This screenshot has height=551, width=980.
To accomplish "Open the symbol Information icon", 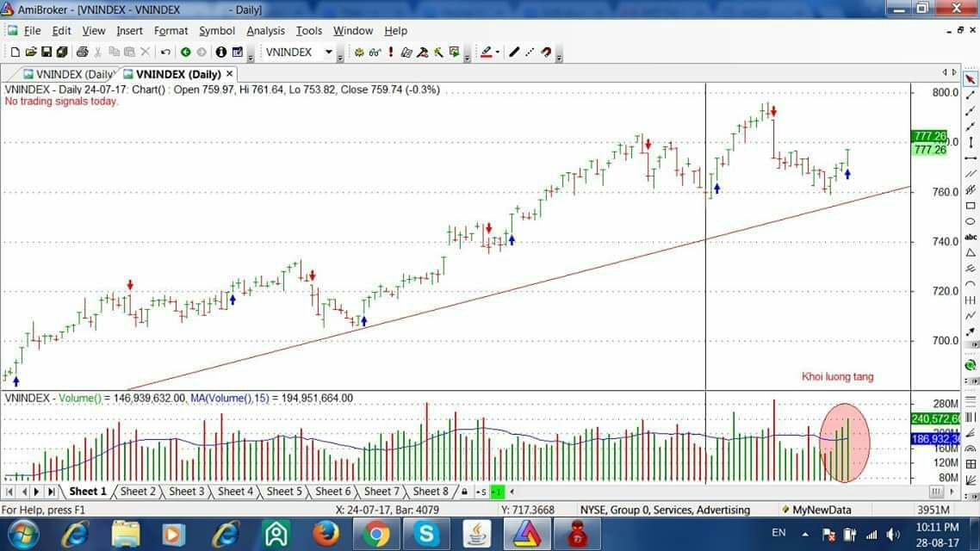I will (220, 53).
